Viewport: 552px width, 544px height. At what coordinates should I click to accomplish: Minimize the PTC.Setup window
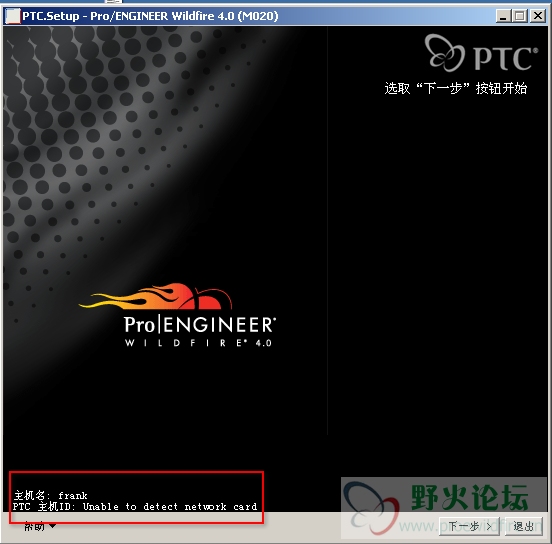click(503, 16)
